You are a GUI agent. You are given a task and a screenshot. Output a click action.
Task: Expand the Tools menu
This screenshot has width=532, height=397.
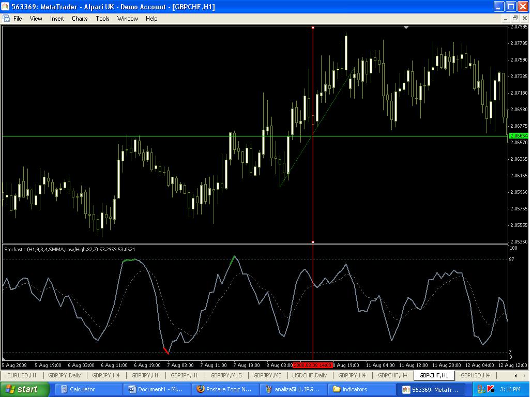coord(102,18)
